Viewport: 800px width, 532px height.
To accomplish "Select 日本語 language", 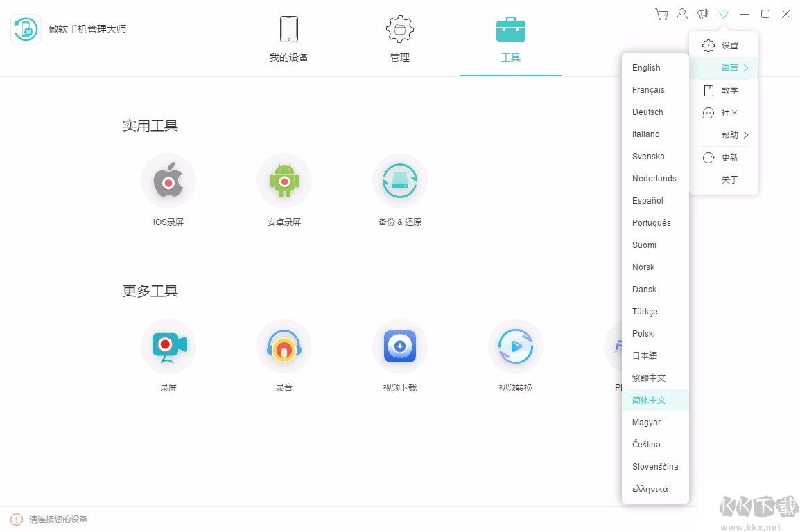I will click(655, 355).
